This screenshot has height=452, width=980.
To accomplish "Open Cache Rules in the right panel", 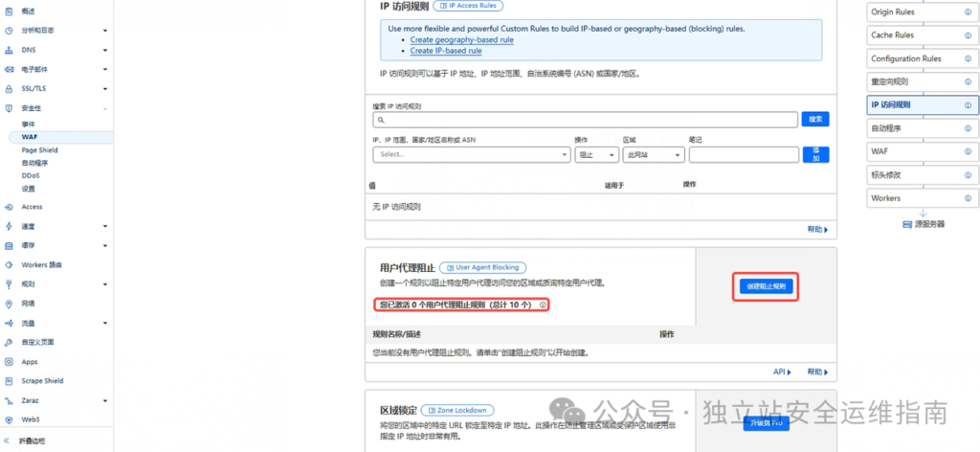I will [x=922, y=35].
